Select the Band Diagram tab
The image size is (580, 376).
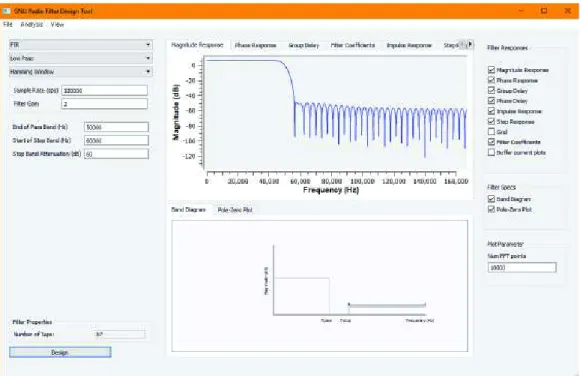tap(189, 209)
